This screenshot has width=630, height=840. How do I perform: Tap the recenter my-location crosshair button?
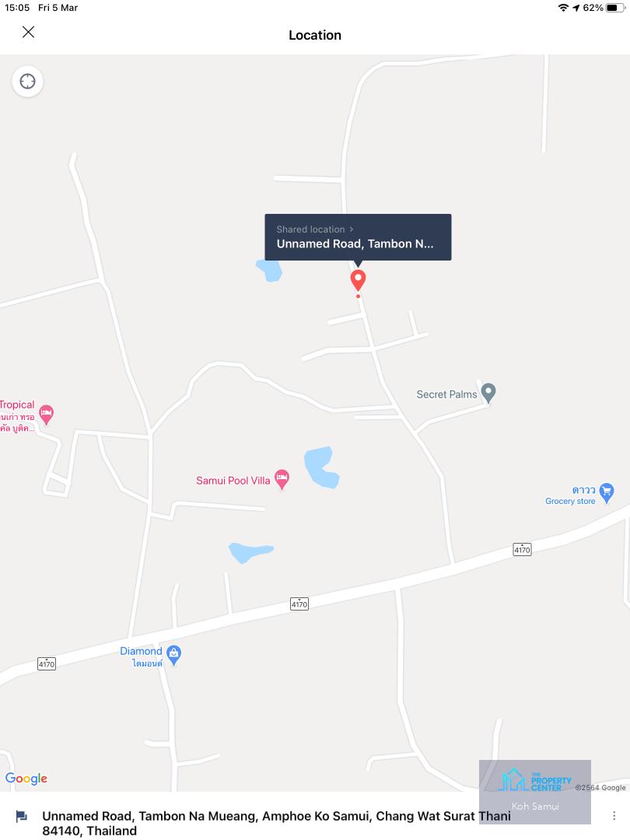[x=27, y=82]
